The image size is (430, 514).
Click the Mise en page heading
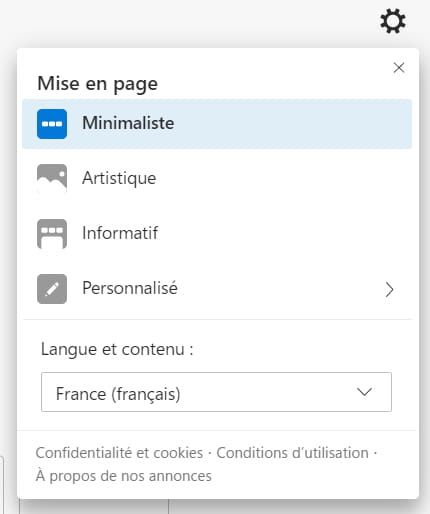click(x=97, y=84)
